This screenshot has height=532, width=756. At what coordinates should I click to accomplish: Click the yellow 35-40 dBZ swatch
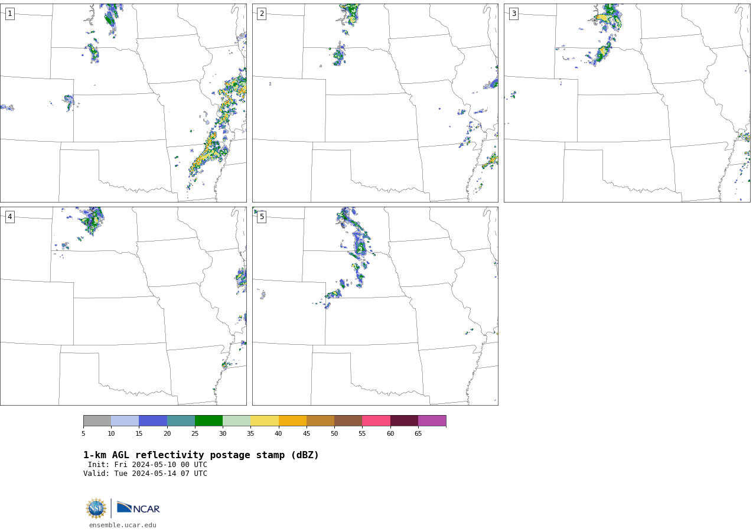pyautogui.click(x=265, y=420)
